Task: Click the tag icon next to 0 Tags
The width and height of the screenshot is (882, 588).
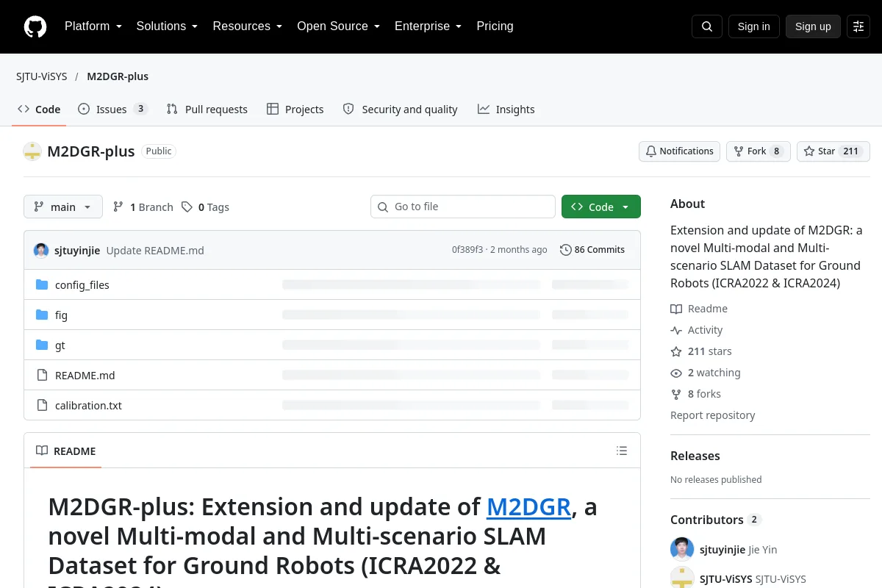Action: (x=187, y=207)
